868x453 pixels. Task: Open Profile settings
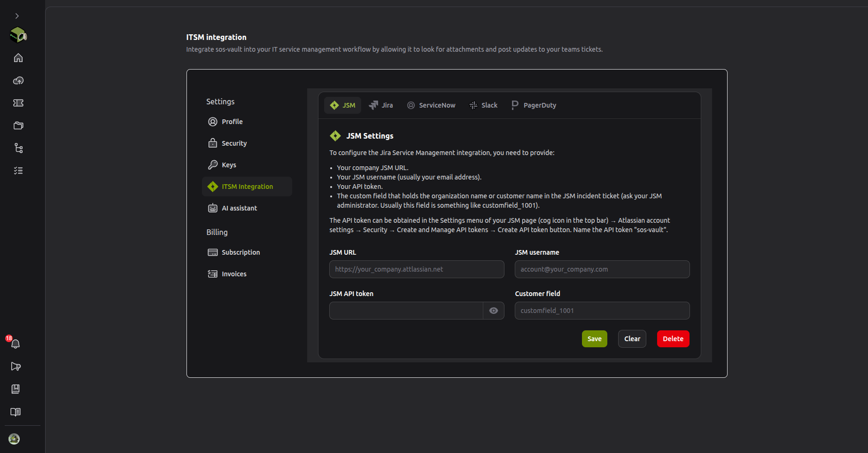click(x=247, y=122)
